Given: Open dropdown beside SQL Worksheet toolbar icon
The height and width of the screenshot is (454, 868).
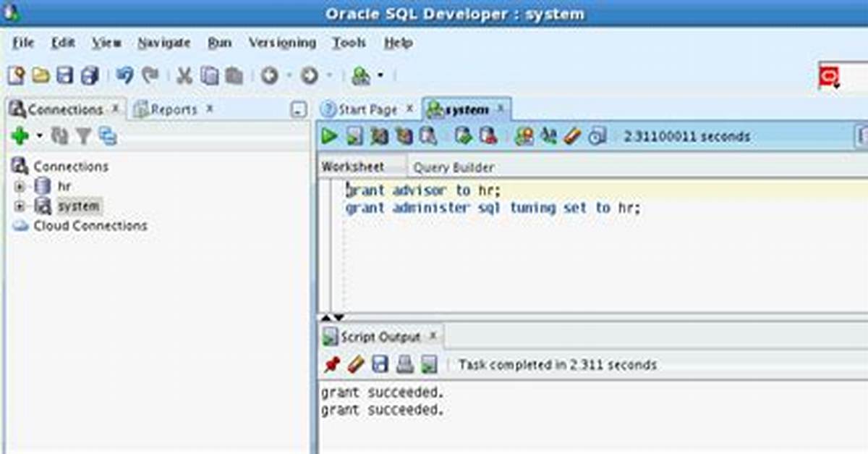Looking at the screenshot, I should pyautogui.click(x=380, y=75).
